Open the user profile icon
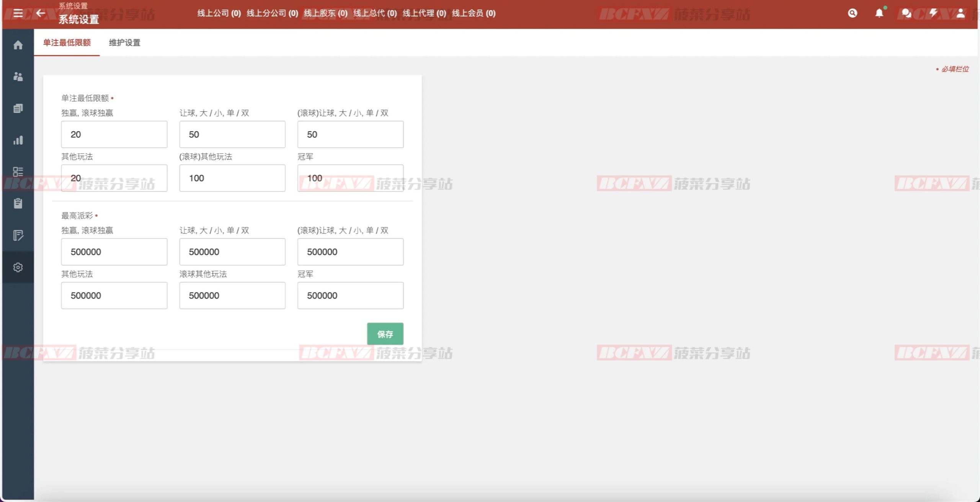 click(960, 13)
